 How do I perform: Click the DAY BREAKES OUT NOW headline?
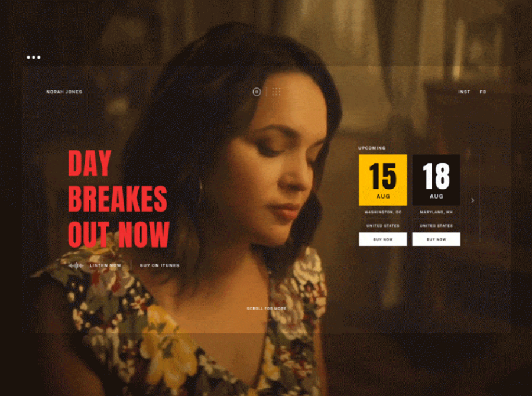118,199
